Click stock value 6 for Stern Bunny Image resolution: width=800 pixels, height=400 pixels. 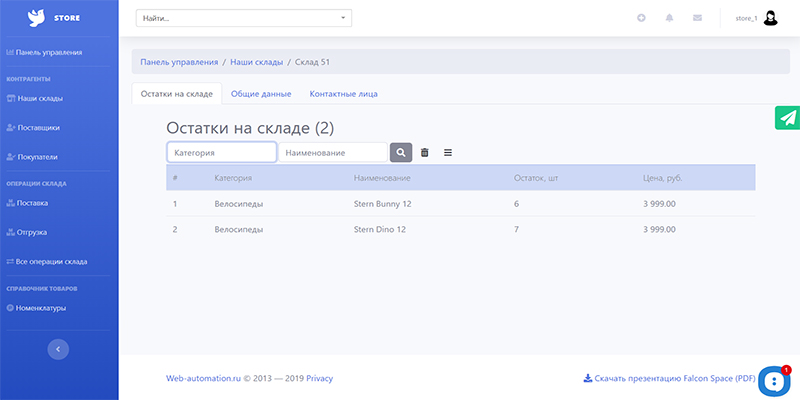click(x=517, y=204)
